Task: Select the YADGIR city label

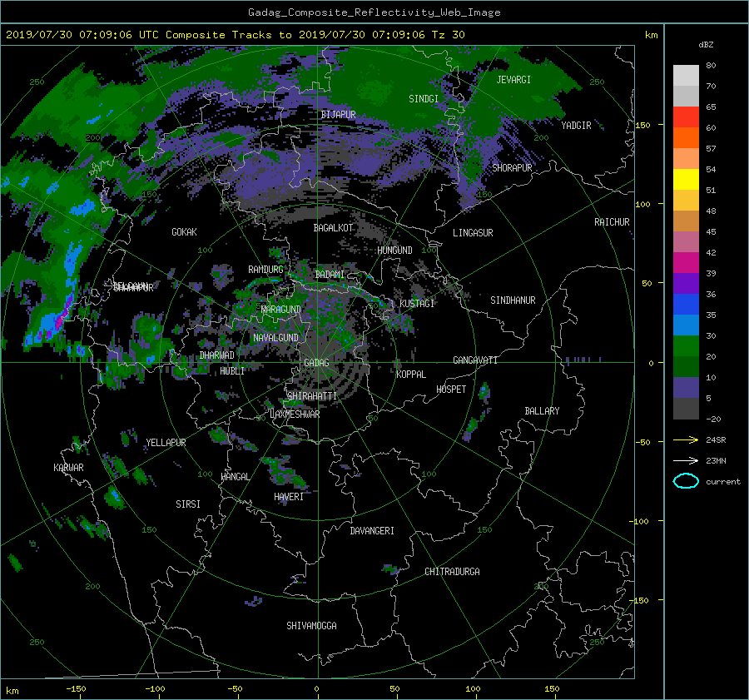Action: (x=576, y=126)
